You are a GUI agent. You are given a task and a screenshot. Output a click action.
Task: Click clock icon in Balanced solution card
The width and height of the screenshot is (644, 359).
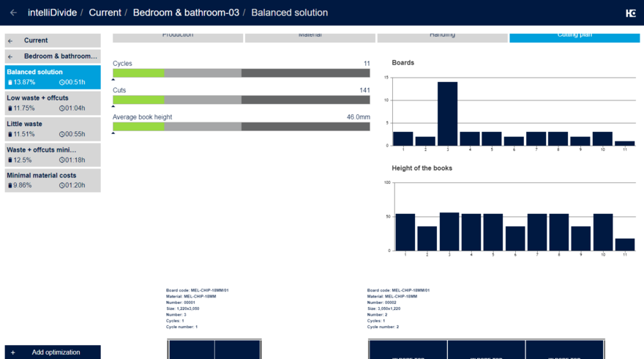pos(62,82)
